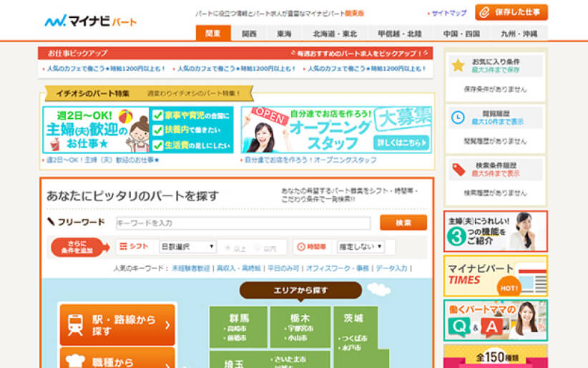Viewport: 588px width, 368px height.
Task: Click the 職種から search button
Action: pos(117,358)
